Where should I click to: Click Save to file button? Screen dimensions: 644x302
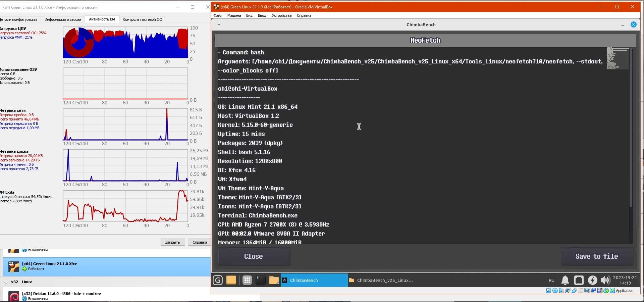click(x=597, y=256)
